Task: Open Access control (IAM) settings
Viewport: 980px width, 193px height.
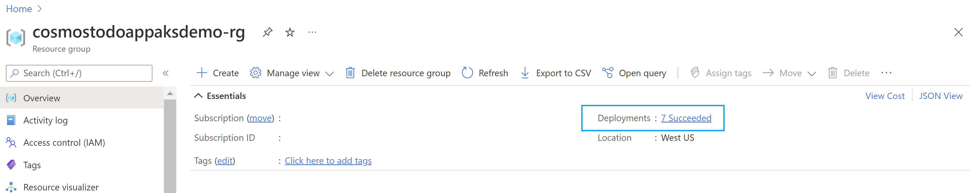Action: [64, 142]
